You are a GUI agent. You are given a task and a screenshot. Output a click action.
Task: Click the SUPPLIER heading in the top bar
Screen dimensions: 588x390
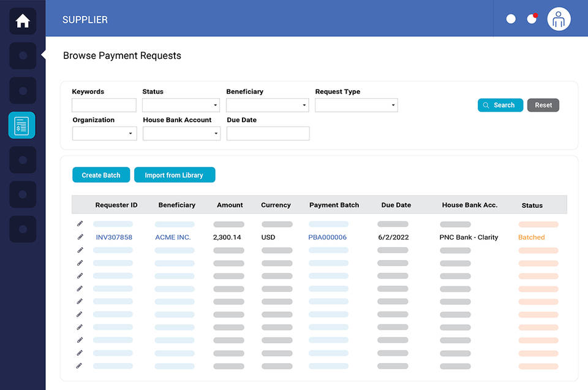pyautogui.click(x=85, y=19)
